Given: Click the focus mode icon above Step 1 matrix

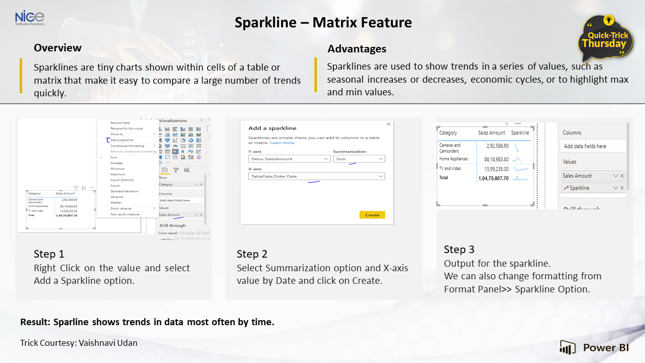Looking at the screenshot, I should tap(84, 187).
